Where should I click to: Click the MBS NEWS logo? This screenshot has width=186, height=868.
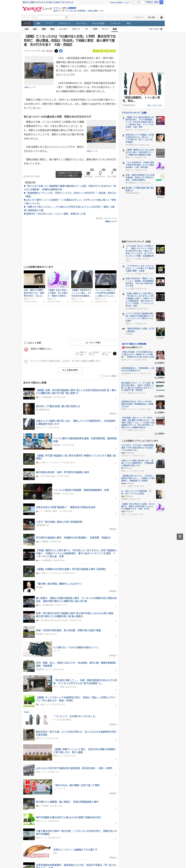(x=104, y=51)
